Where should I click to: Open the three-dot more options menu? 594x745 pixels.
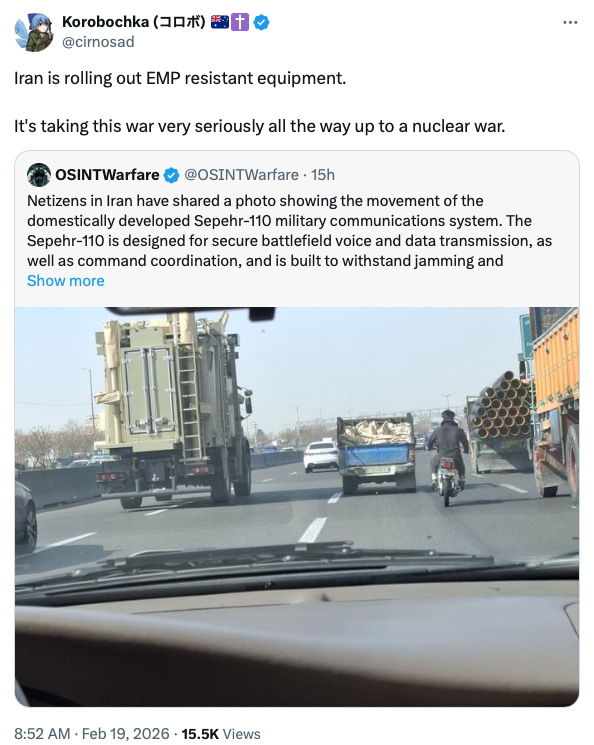point(570,22)
